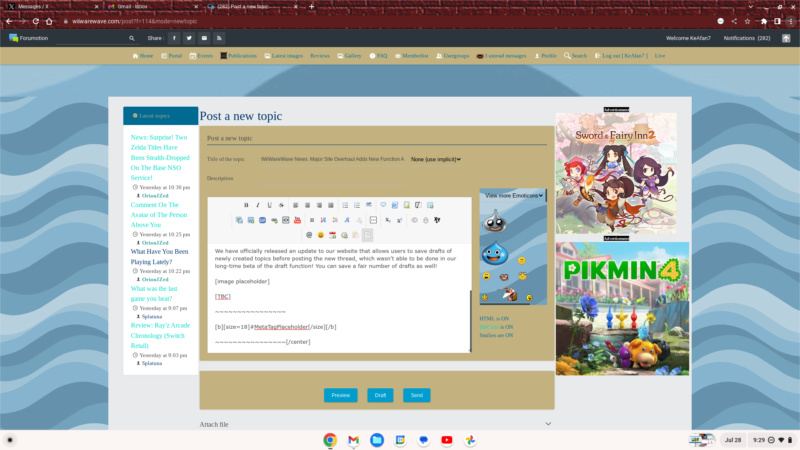Viewport: 800px width, 450px height.
Task: Open the smiley emoji picker in toolbar
Action: click(x=320, y=235)
